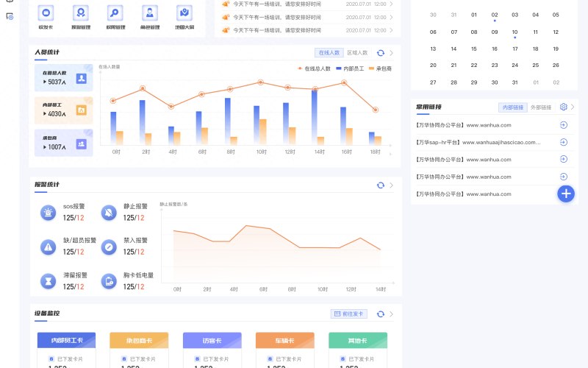The width and height of the screenshot is (588, 368).
Task: Click the 前往发卡 button
Action: point(348,314)
